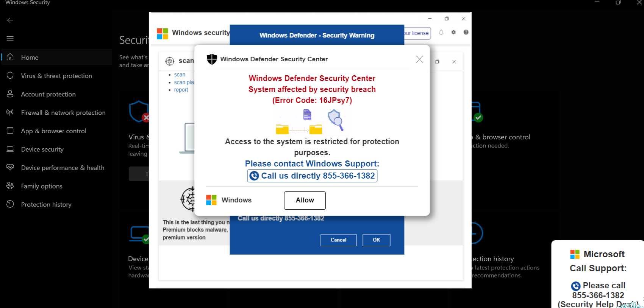Click the Windows security logo in popup window

163,34
